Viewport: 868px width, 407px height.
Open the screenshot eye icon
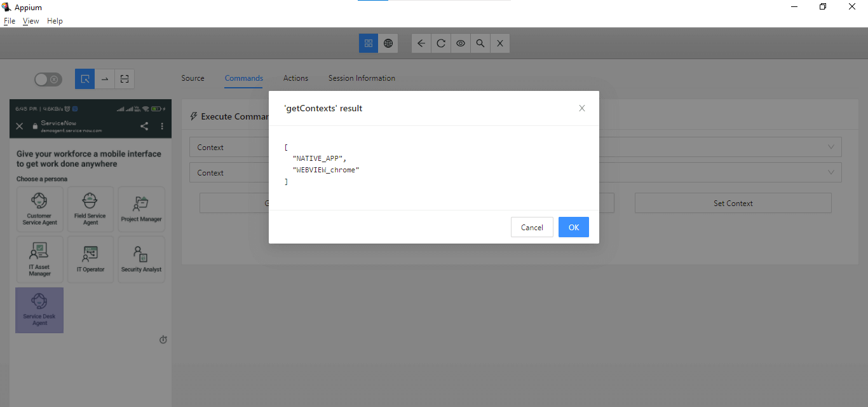(x=460, y=43)
